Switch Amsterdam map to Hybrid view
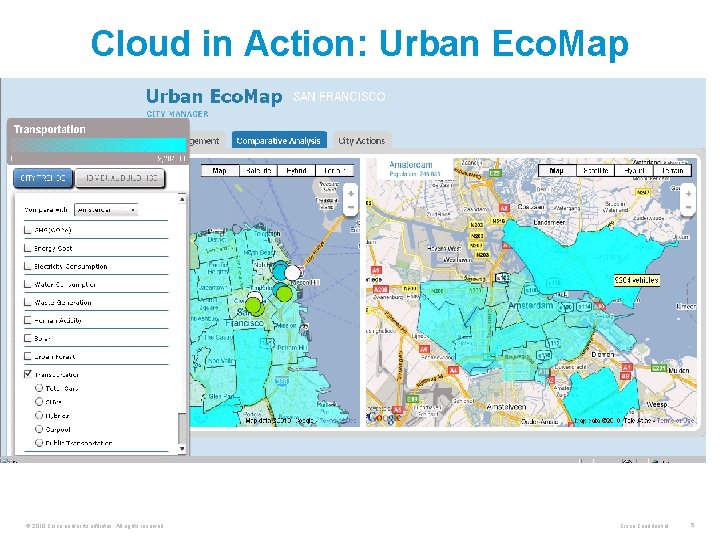 point(634,170)
